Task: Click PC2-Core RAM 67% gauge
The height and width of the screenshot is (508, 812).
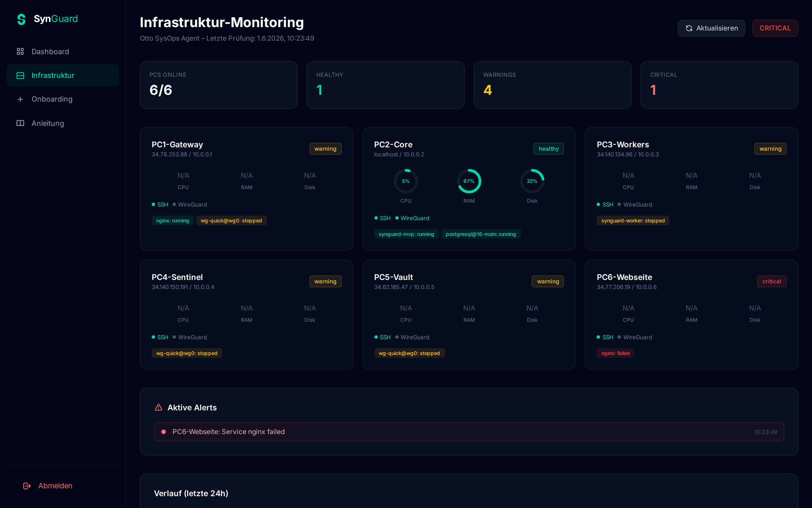Action: click(469, 181)
